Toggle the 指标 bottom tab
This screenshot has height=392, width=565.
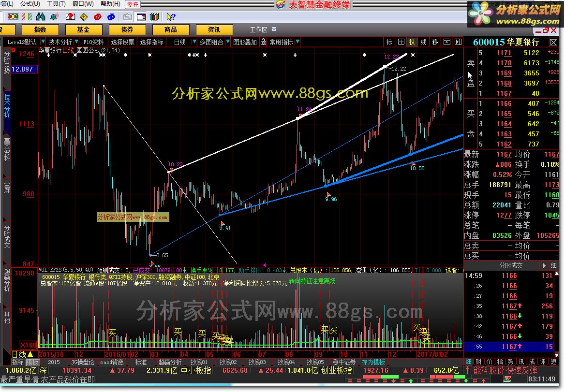point(17,362)
